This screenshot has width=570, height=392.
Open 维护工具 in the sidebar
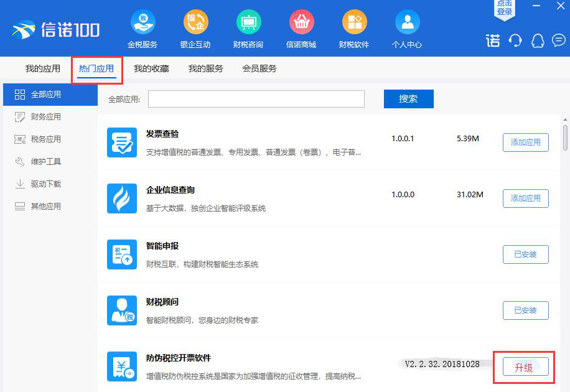tap(50, 161)
